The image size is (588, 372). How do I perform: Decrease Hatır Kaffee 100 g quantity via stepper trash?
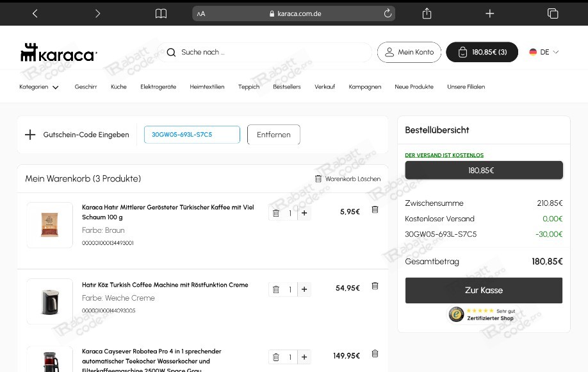click(x=276, y=213)
